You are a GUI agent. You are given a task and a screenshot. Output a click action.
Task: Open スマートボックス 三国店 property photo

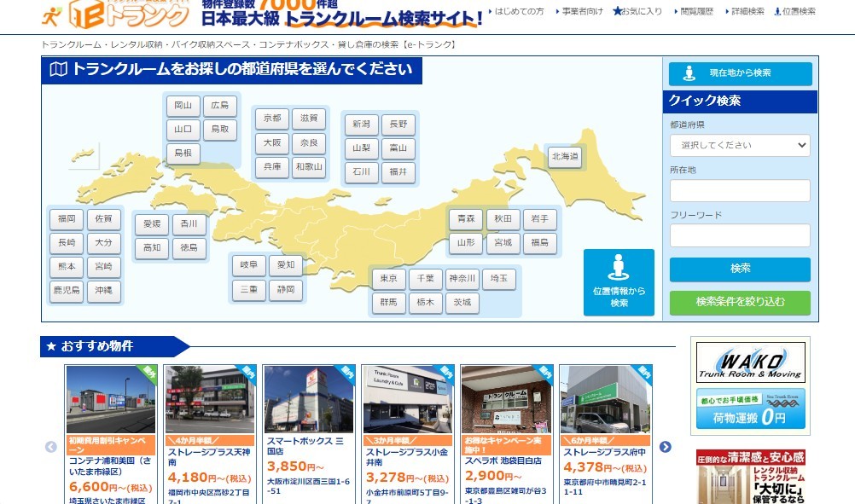click(309, 399)
